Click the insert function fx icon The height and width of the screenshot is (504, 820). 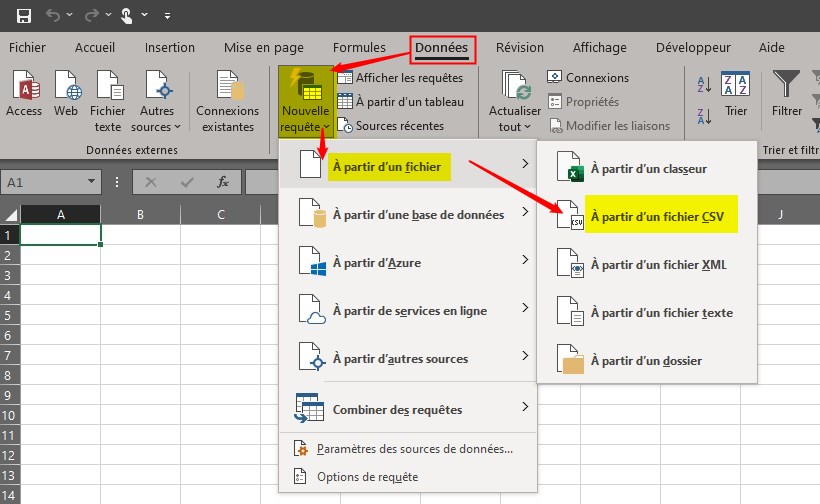[224, 182]
